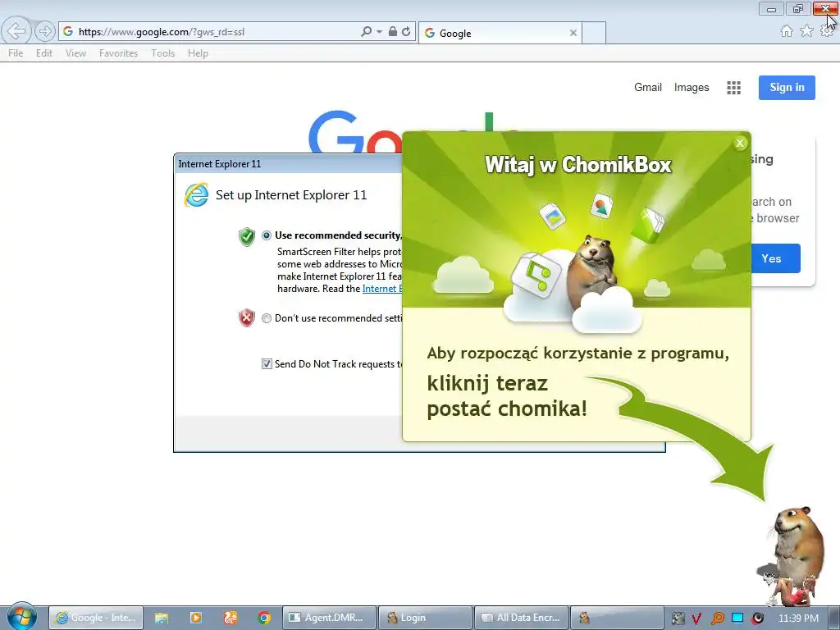Open the View menu
The image size is (840, 630).
click(75, 53)
